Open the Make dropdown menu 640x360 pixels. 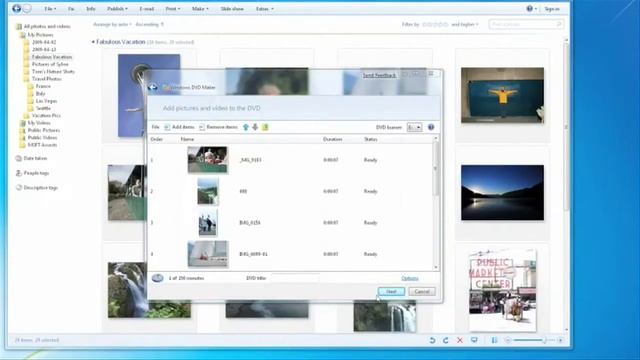click(x=200, y=9)
